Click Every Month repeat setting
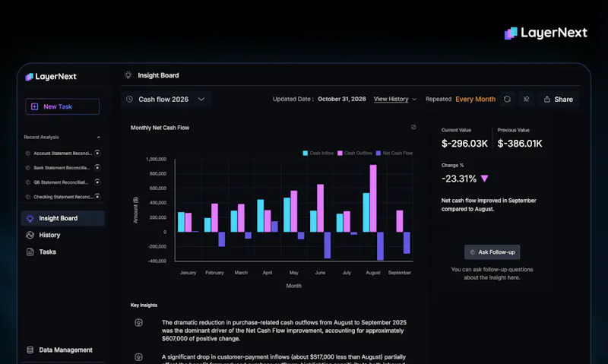This screenshot has height=364, width=608. click(x=476, y=100)
